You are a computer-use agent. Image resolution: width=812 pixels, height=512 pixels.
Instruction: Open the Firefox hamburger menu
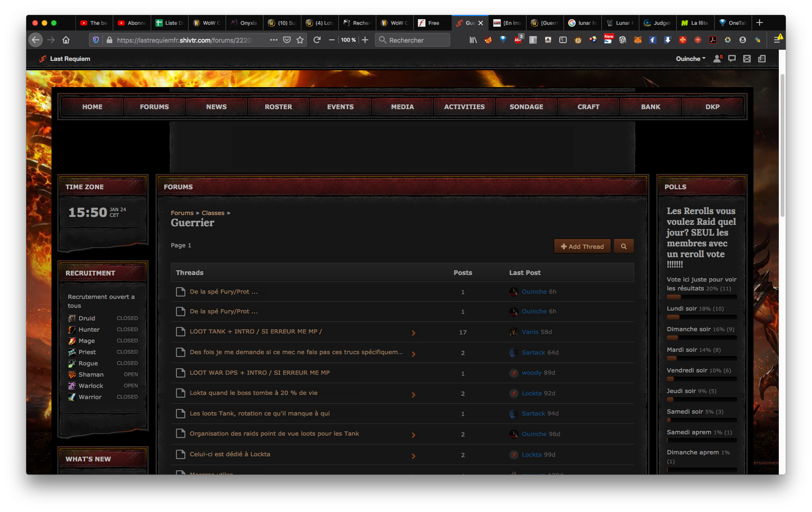(777, 40)
